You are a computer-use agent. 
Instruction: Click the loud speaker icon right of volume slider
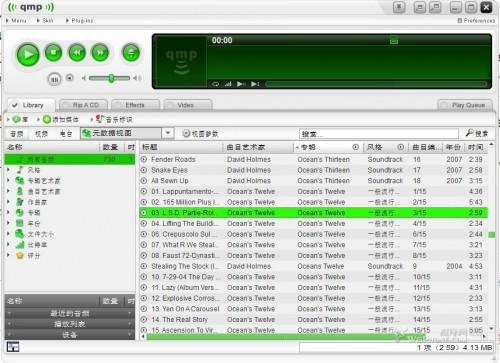137,78
